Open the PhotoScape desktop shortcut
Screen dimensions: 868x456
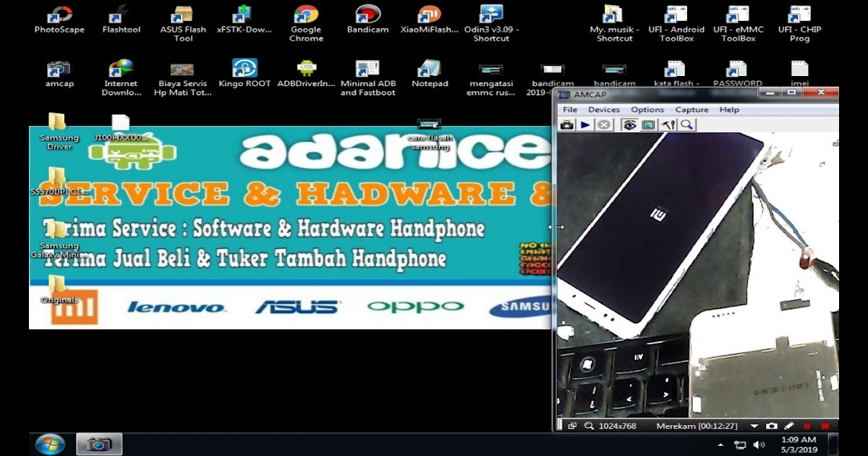pos(59,20)
